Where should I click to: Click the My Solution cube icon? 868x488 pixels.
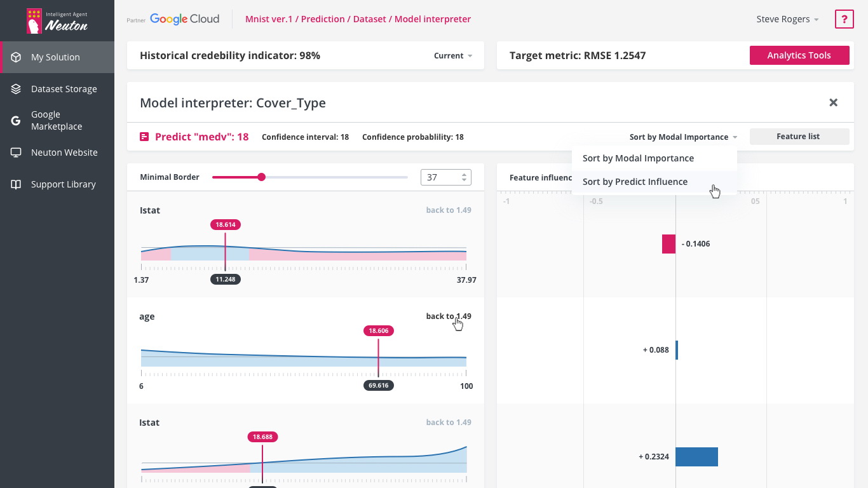16,57
